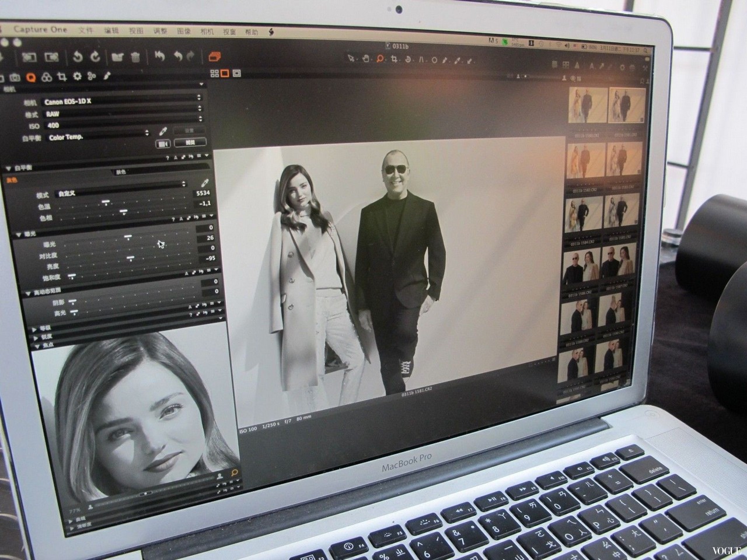Select the highlighted thumbnail at top right of browser
The width and height of the screenshot is (747, 560).
pyautogui.click(x=627, y=106)
